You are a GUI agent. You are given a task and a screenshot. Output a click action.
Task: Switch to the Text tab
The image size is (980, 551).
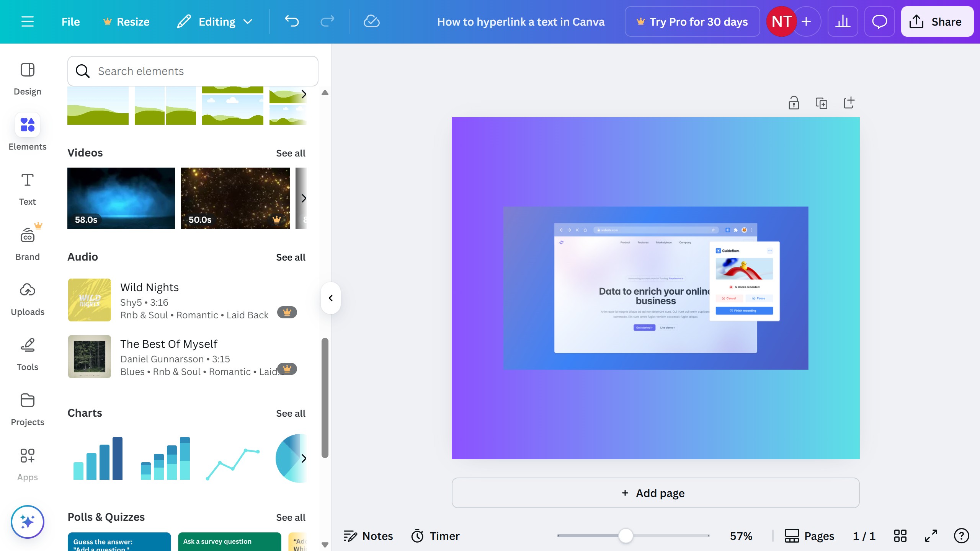[x=27, y=189]
